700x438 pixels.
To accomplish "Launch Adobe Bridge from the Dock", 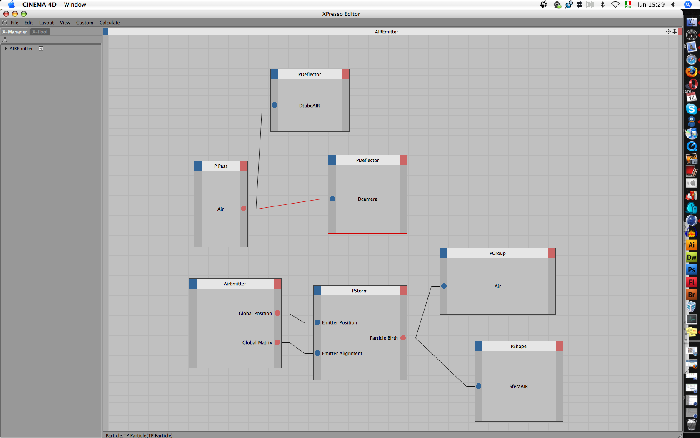I will click(692, 295).
